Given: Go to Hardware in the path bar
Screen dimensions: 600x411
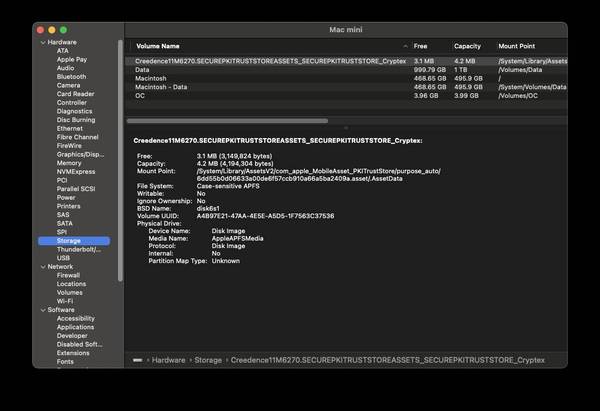Looking at the screenshot, I should [x=168, y=360].
